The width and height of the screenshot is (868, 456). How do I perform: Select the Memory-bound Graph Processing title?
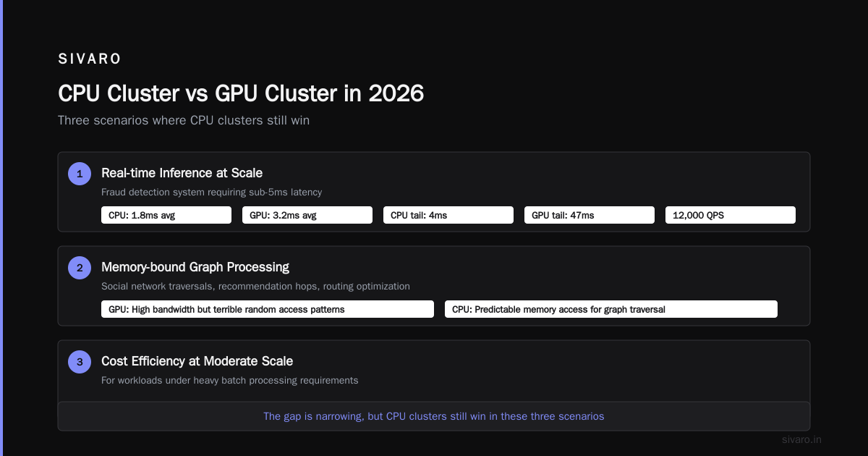coord(195,267)
